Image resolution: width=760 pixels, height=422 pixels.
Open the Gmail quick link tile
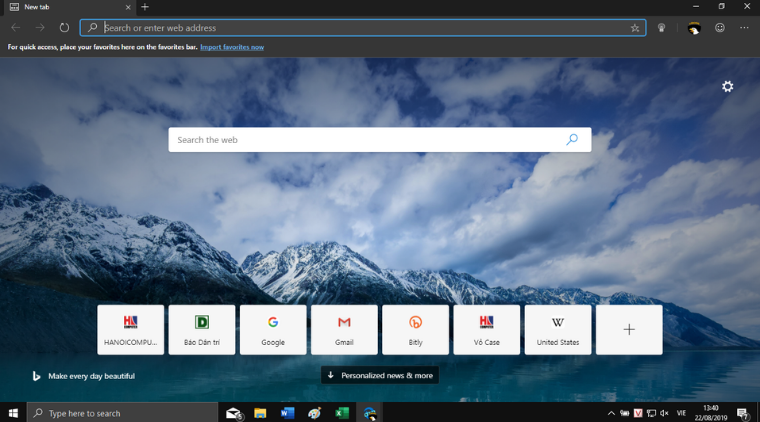coord(344,329)
